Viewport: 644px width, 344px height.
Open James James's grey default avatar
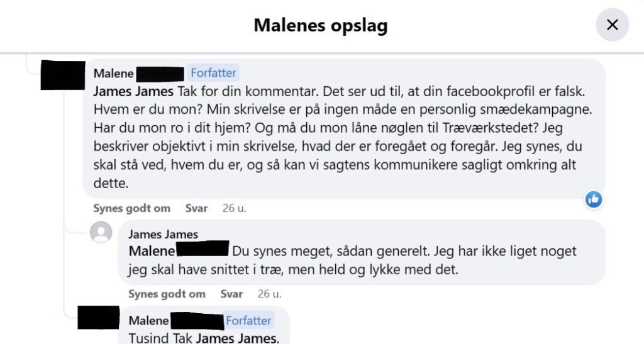point(101,232)
